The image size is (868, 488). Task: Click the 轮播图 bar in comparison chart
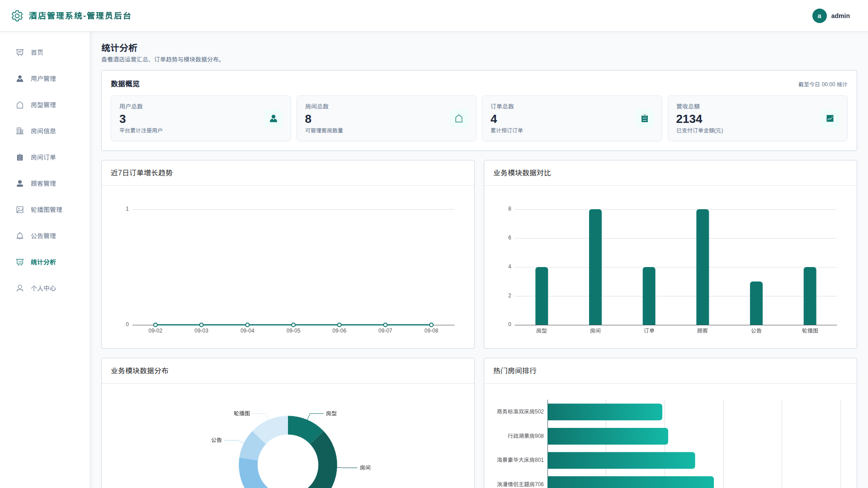[810, 296]
